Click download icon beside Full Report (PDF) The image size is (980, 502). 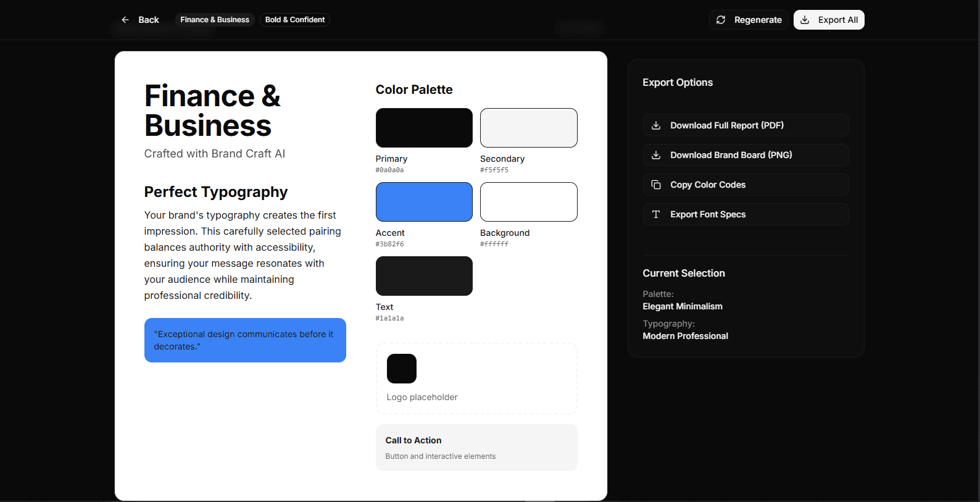(x=656, y=125)
